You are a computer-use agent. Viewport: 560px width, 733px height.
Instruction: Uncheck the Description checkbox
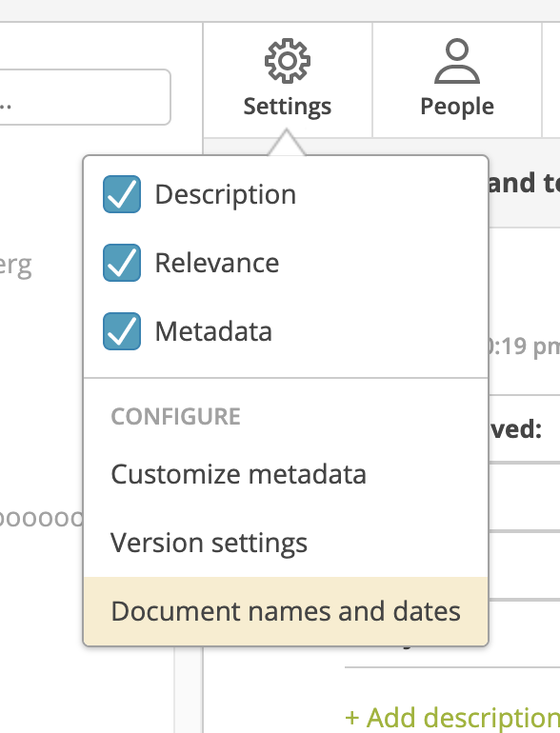click(122, 194)
